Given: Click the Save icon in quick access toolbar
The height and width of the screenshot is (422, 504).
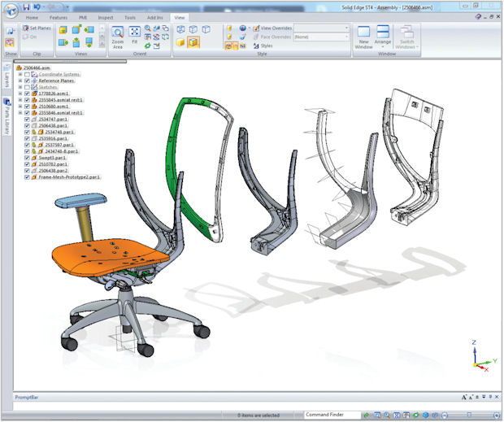Looking at the screenshot, I should pos(26,7).
